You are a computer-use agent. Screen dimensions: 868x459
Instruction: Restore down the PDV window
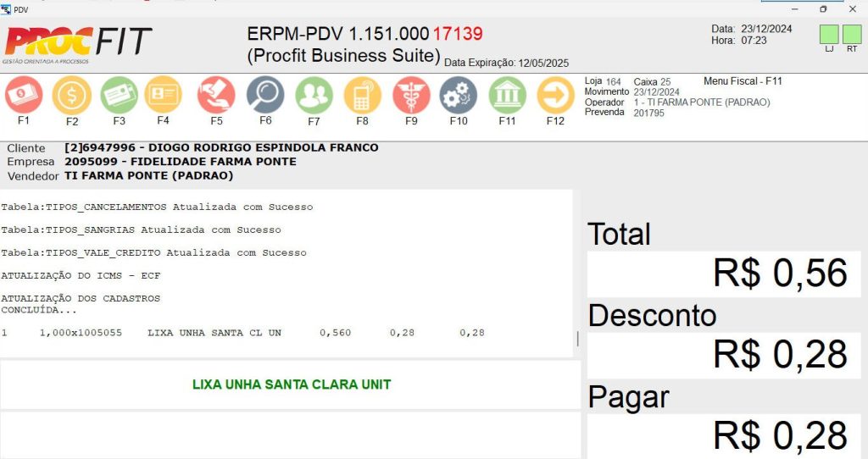tap(823, 8)
